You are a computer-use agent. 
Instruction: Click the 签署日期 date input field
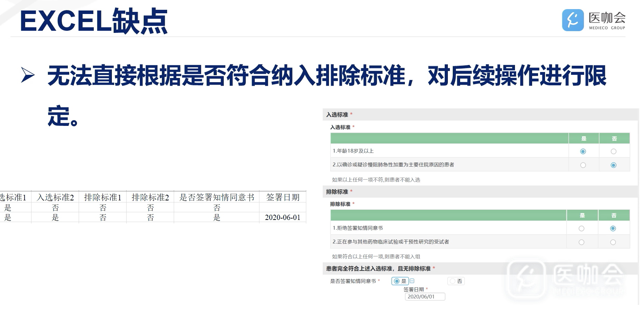point(425,297)
